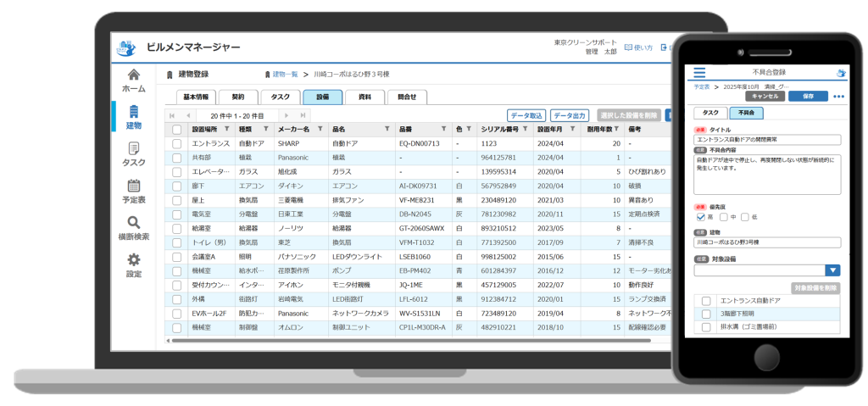Viewport: 868px width, 406px height.
Task: Open 横断検索 magnifier icon
Action: pyautogui.click(x=133, y=228)
